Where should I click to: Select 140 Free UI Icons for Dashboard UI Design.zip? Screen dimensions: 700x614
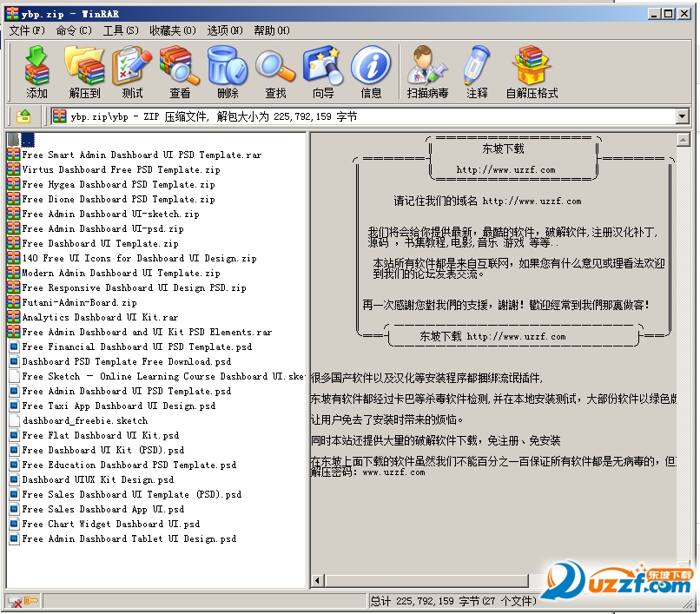click(139, 258)
